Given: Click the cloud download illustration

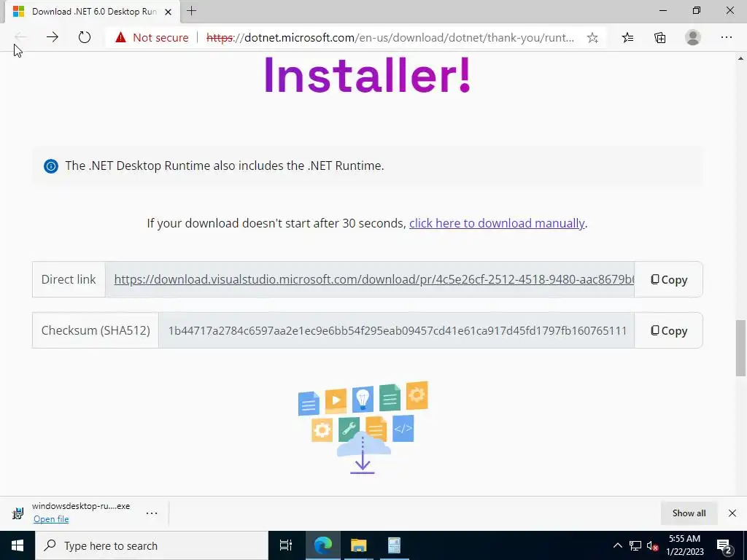Looking at the screenshot, I should [x=363, y=427].
